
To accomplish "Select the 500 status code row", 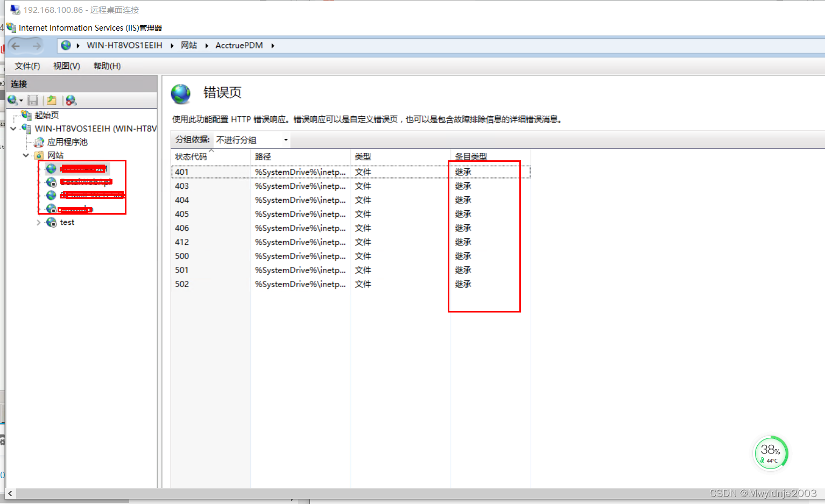I will pyautogui.click(x=351, y=256).
